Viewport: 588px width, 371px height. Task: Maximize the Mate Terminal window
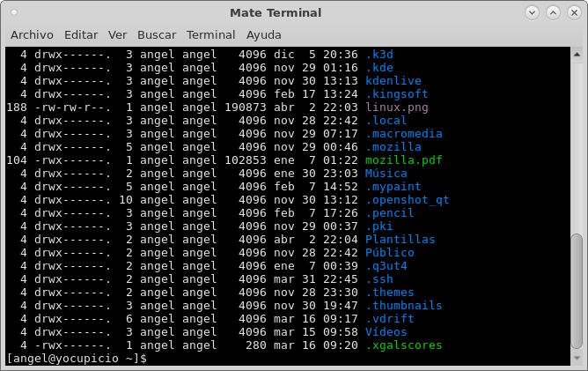(553, 12)
